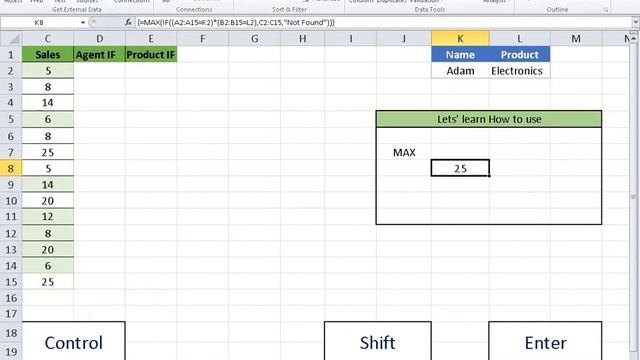Viewport: 640px width, 360px height.
Task: Select the Sales value 6 in row 5
Action: (x=48, y=119)
